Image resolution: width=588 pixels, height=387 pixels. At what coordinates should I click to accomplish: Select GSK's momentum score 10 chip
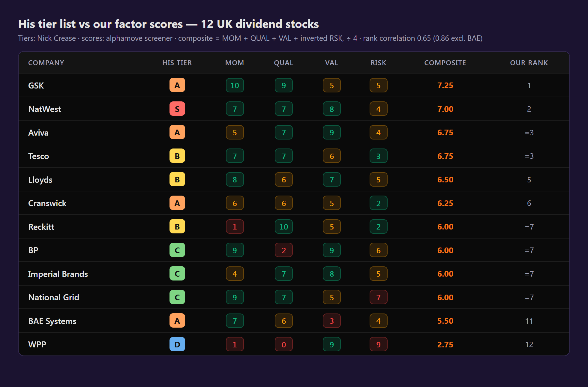235,85
